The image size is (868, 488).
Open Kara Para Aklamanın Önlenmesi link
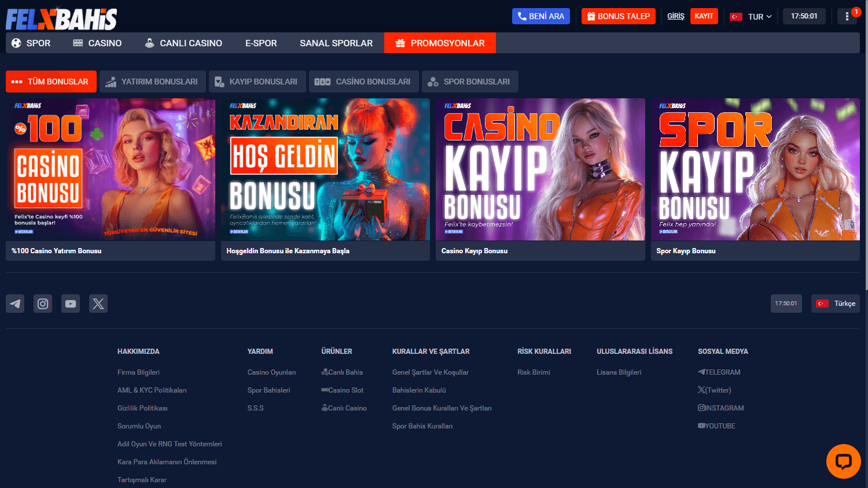coord(167,462)
